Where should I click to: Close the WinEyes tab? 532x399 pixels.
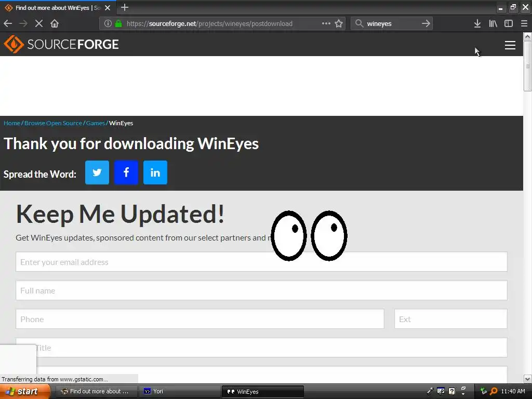pos(108,7)
